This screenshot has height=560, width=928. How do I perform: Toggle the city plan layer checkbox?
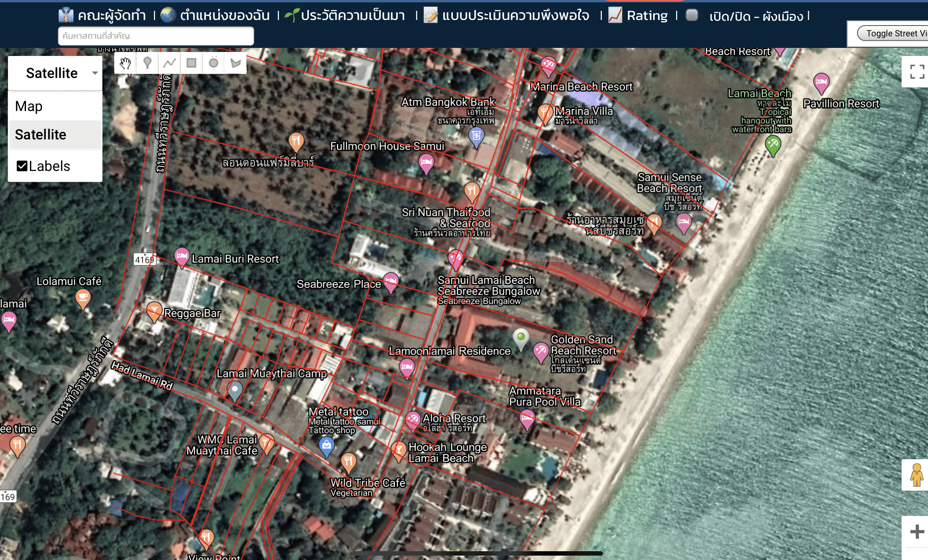691,15
